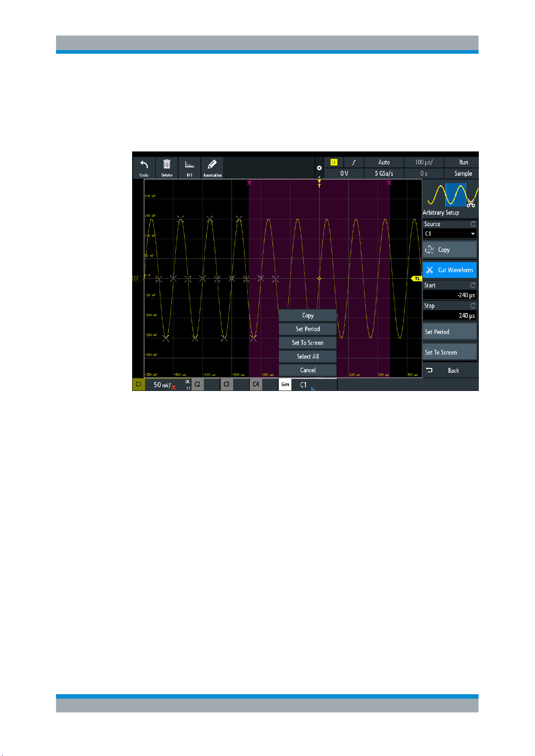This screenshot has height=756, width=535.
Task: Toggle channel C4 in the bottom bar
Action: click(256, 384)
